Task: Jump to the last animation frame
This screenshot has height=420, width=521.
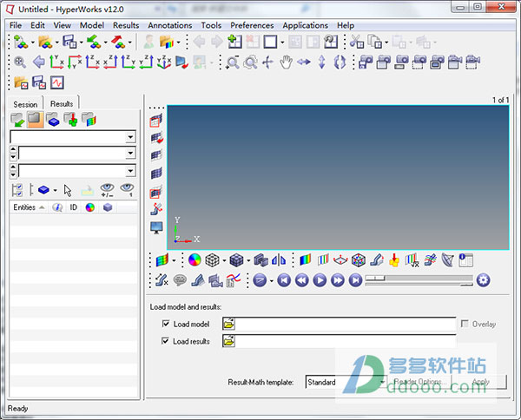Action: tap(355, 280)
